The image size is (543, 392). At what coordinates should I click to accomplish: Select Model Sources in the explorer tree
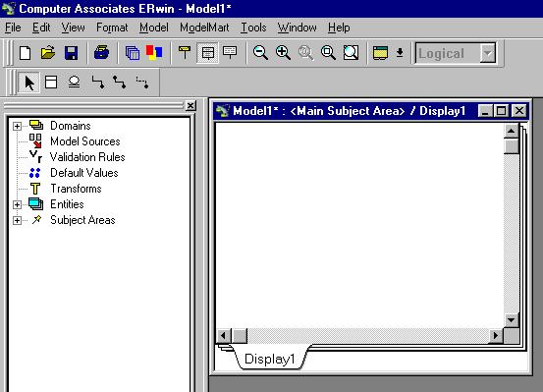click(x=85, y=141)
